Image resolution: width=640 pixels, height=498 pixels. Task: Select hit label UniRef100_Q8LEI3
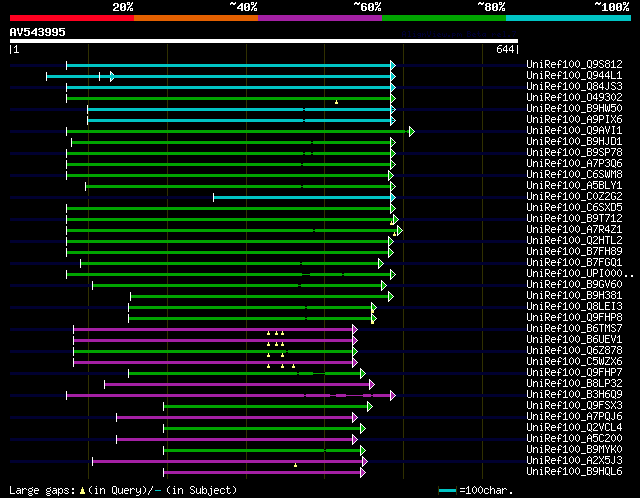click(x=574, y=307)
